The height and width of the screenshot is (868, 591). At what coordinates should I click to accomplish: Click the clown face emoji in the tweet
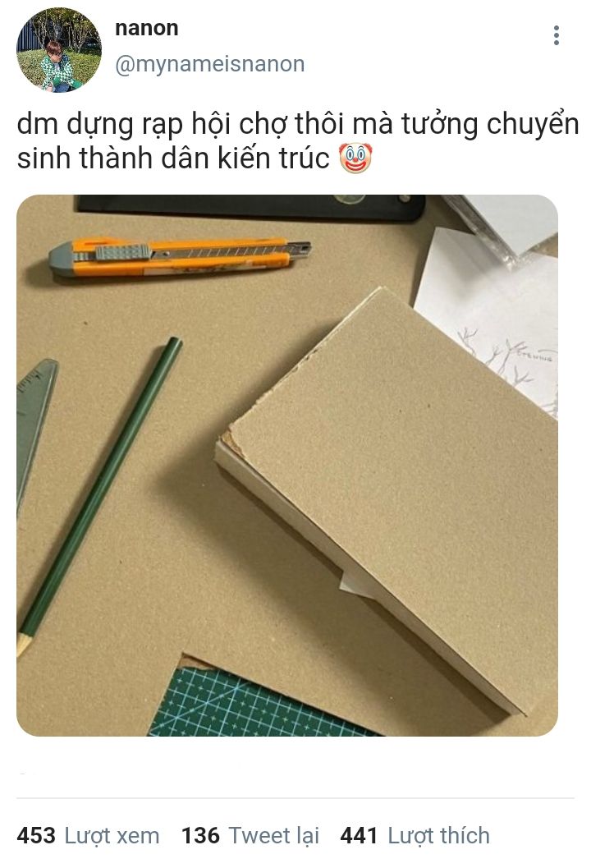pyautogui.click(x=355, y=158)
